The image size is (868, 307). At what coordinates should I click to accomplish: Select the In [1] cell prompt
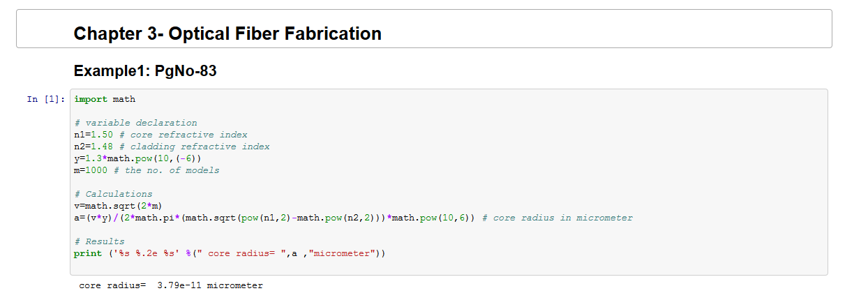(43, 99)
